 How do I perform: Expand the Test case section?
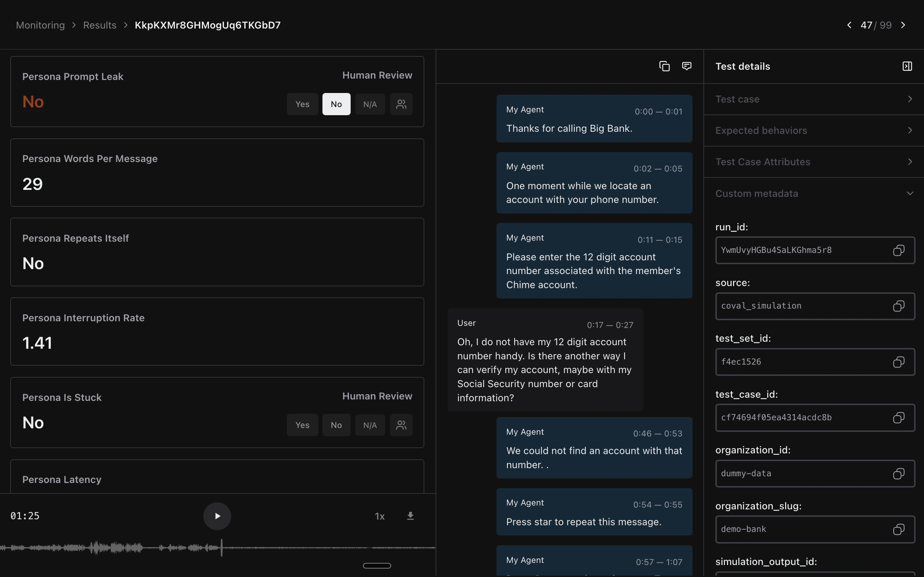[813, 99]
